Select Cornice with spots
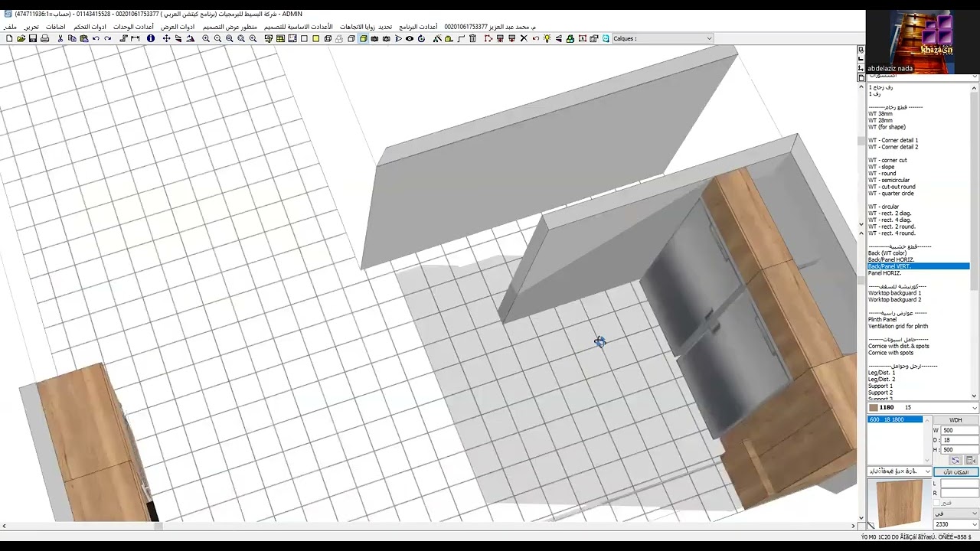 click(890, 353)
